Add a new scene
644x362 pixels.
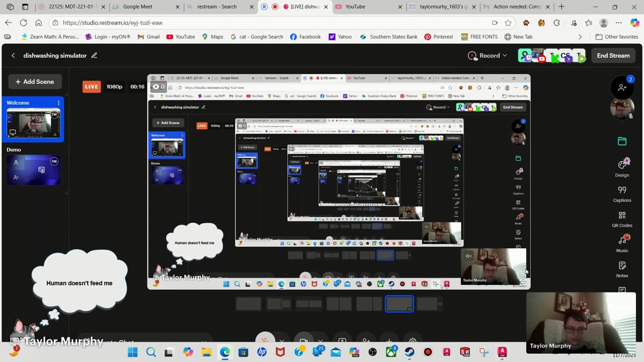[35, 82]
